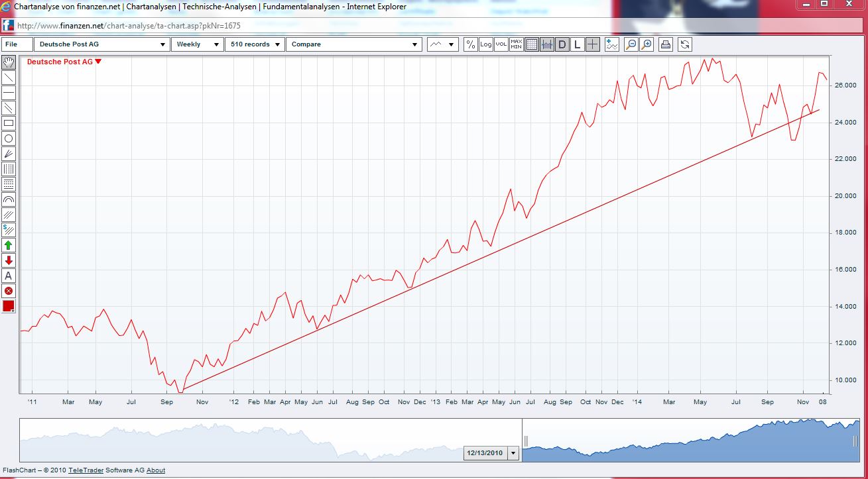Open the Weekly interval dropdown
This screenshot has height=479, width=868.
point(198,44)
